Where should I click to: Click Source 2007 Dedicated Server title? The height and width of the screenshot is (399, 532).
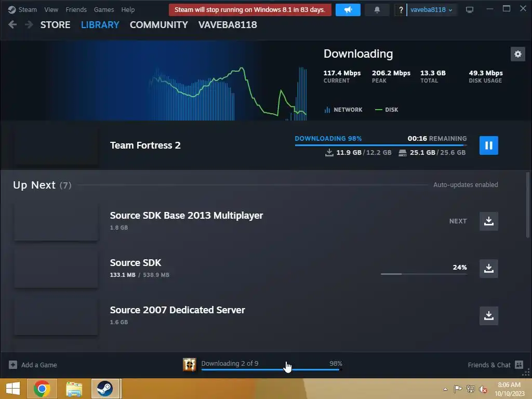[177, 310]
